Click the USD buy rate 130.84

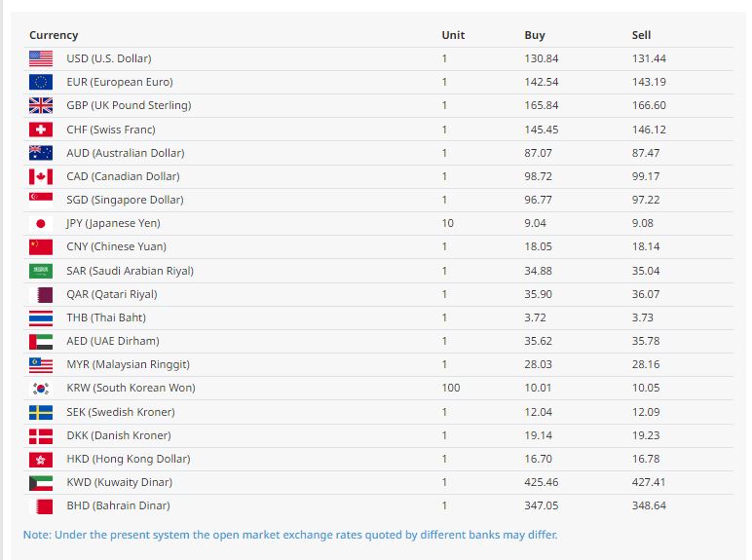[x=542, y=58]
